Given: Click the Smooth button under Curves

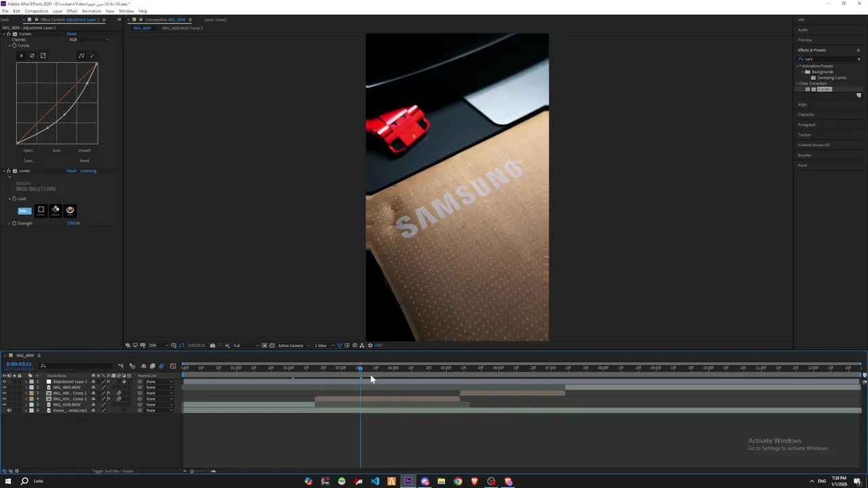Looking at the screenshot, I should pos(84,150).
